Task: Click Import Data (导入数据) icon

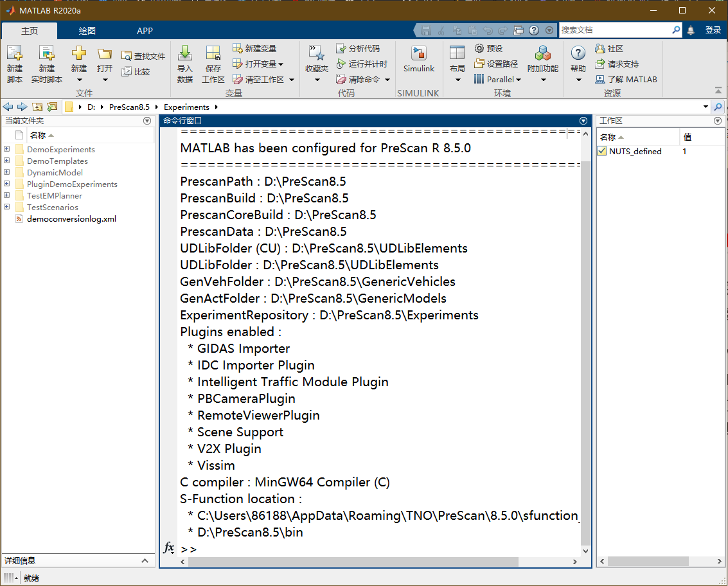Action: tap(185, 53)
